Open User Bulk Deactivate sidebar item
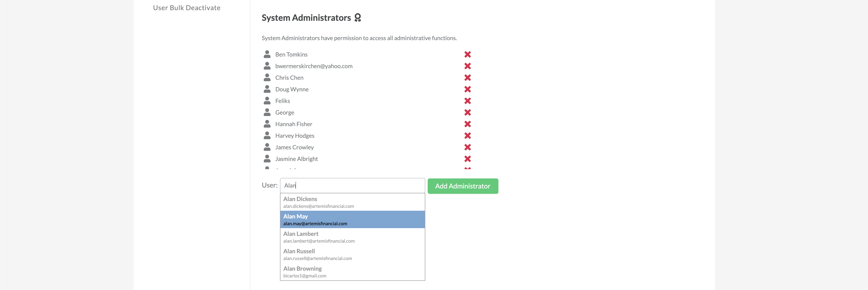Screen dimensions: 868x290 coord(187,8)
